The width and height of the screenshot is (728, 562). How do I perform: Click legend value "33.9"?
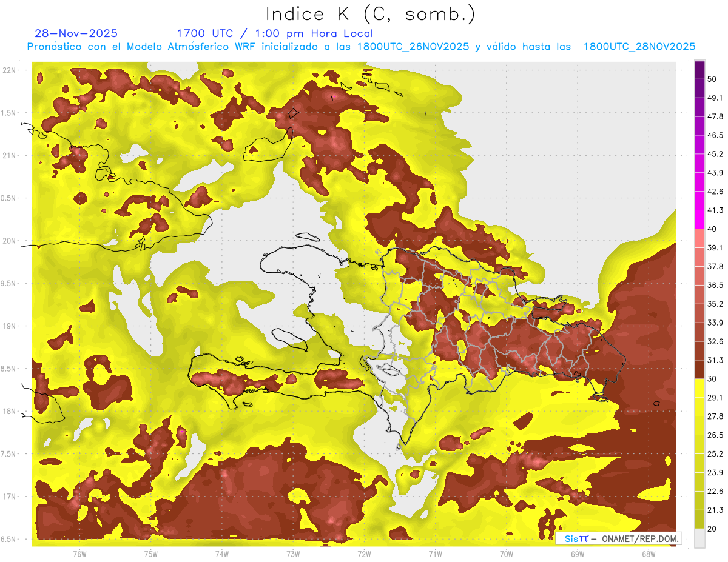[715, 323]
